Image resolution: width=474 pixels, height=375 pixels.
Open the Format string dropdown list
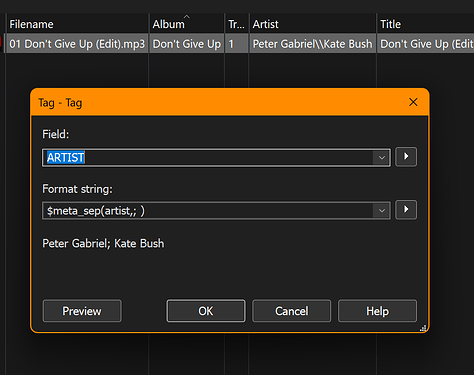(x=382, y=210)
